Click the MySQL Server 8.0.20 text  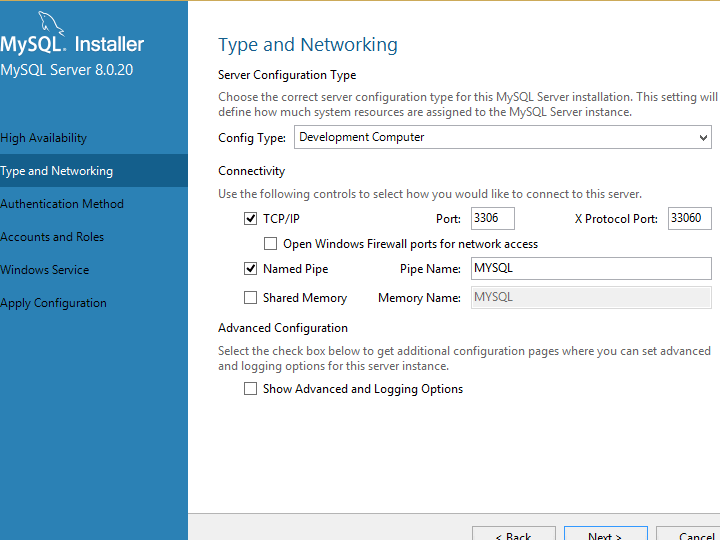coord(67,70)
